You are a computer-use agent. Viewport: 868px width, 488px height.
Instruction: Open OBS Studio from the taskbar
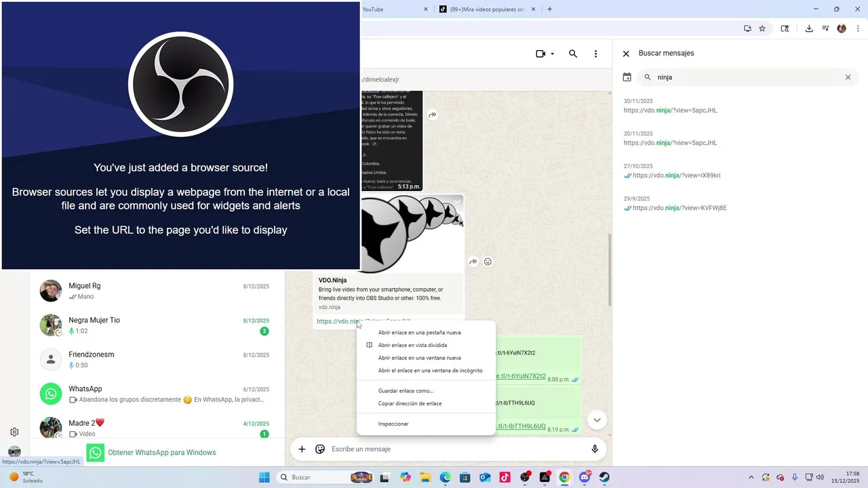(525, 477)
